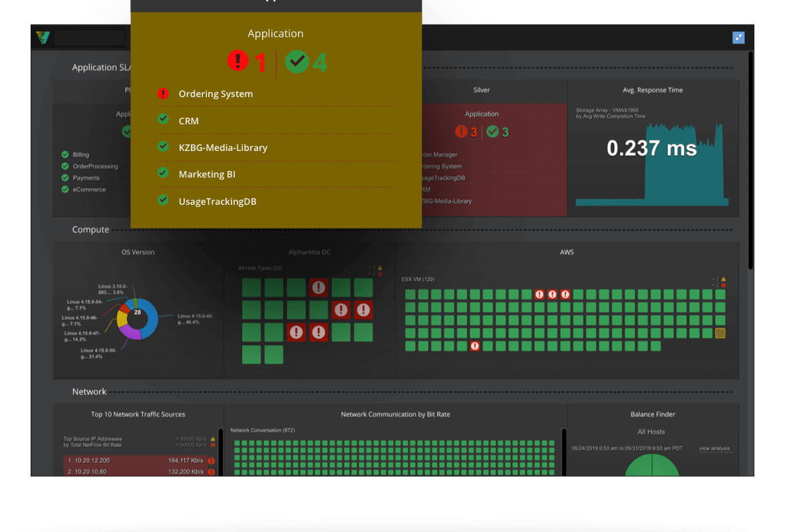Click the alert icon on the 10.20.10.80 row
This screenshot has width=785, height=532.
click(212, 471)
